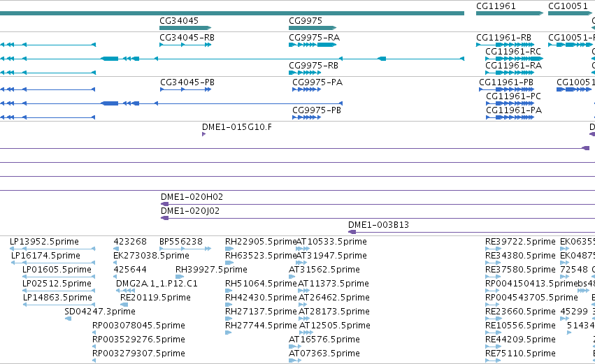Click the DME1-015G10.F small arrow marker
The image size is (595, 364).
point(203,134)
